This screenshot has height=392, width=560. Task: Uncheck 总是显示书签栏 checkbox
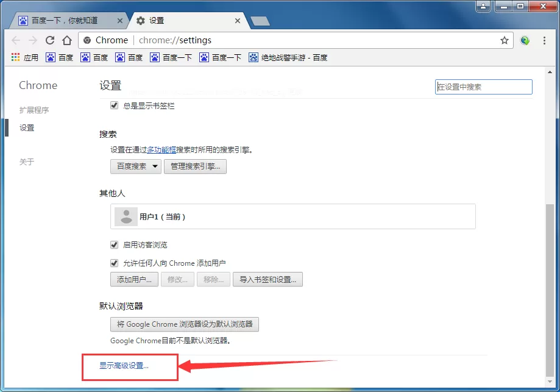(115, 105)
